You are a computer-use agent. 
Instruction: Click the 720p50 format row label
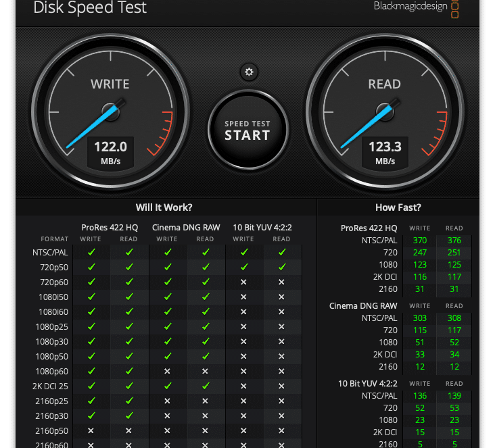(x=54, y=268)
